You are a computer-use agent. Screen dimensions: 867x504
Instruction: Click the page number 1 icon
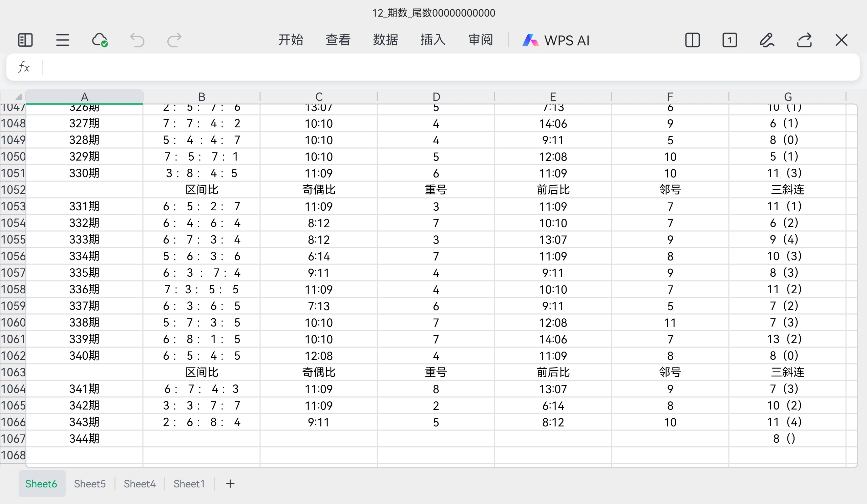[729, 40]
